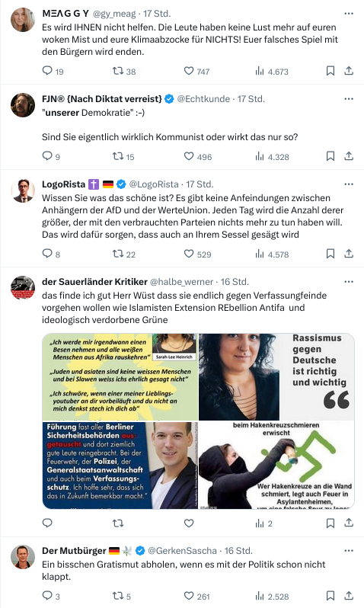The height and width of the screenshot is (608, 364).
Task: Bookmark the Der Mutbürger tweet
Action: [330, 596]
